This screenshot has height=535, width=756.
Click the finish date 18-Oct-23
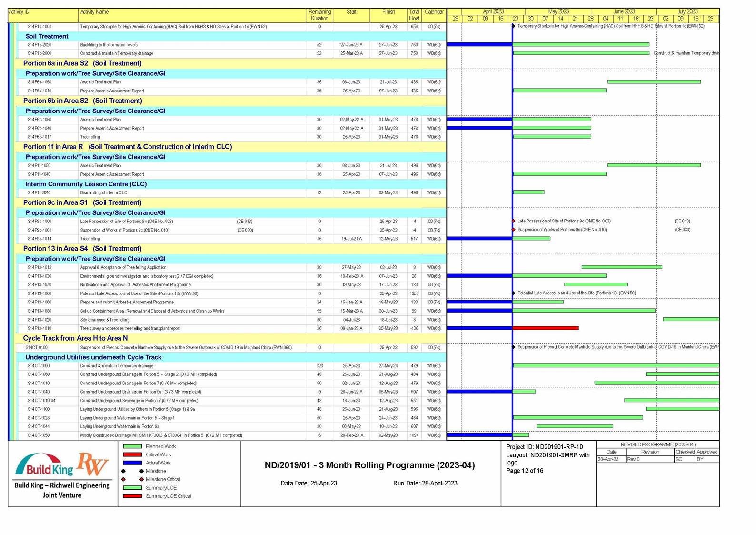tap(388, 320)
